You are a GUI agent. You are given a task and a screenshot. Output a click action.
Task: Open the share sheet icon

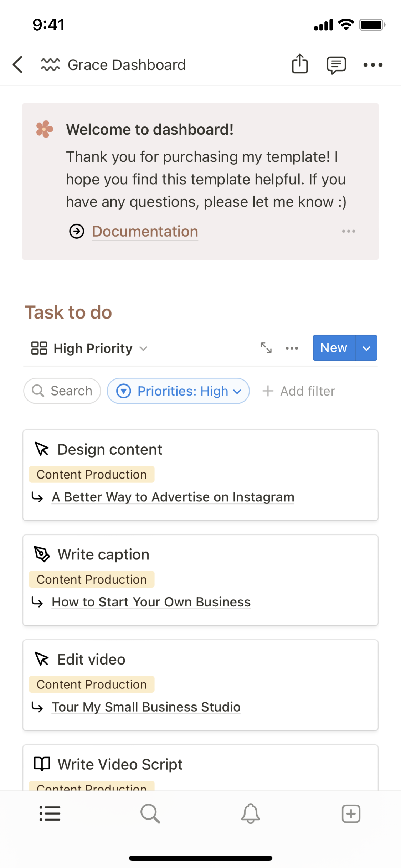click(300, 64)
